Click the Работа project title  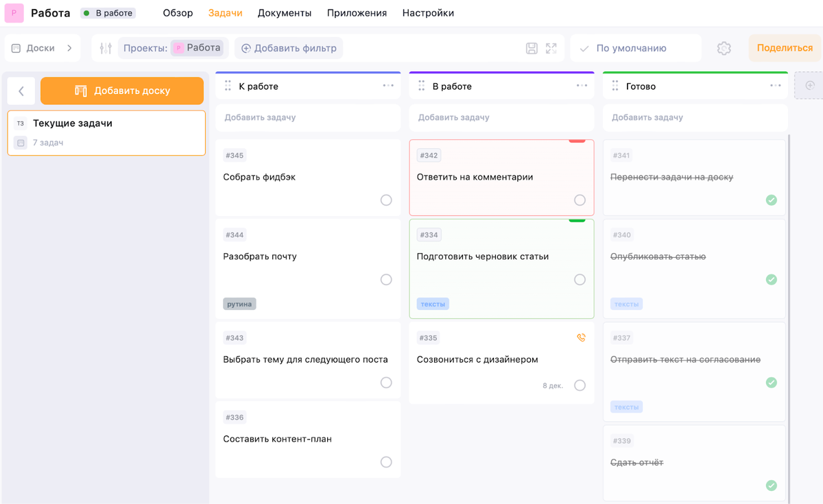tap(50, 13)
